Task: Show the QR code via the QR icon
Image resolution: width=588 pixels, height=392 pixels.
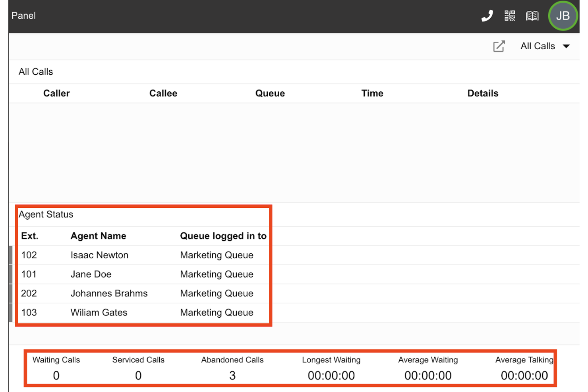Action: pyautogui.click(x=509, y=16)
